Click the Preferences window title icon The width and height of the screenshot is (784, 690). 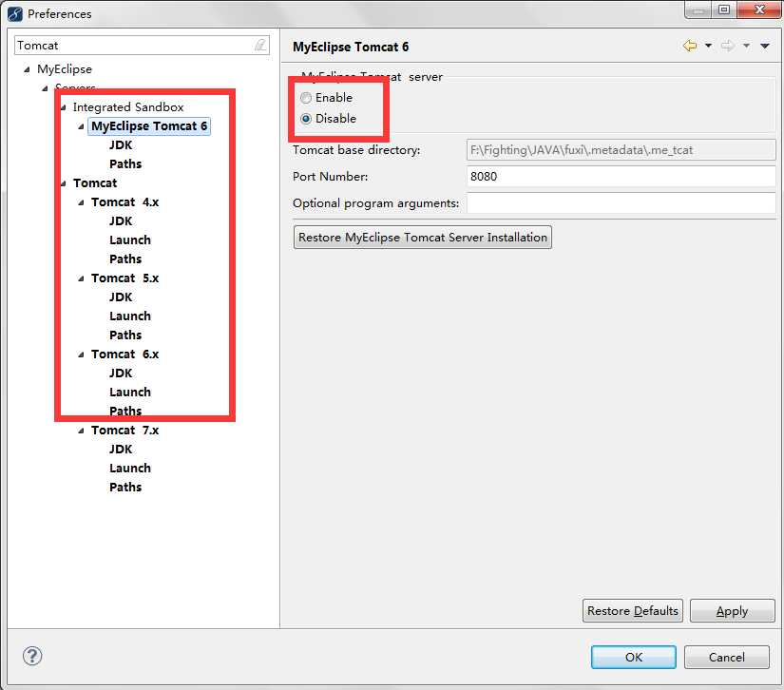pos(15,14)
